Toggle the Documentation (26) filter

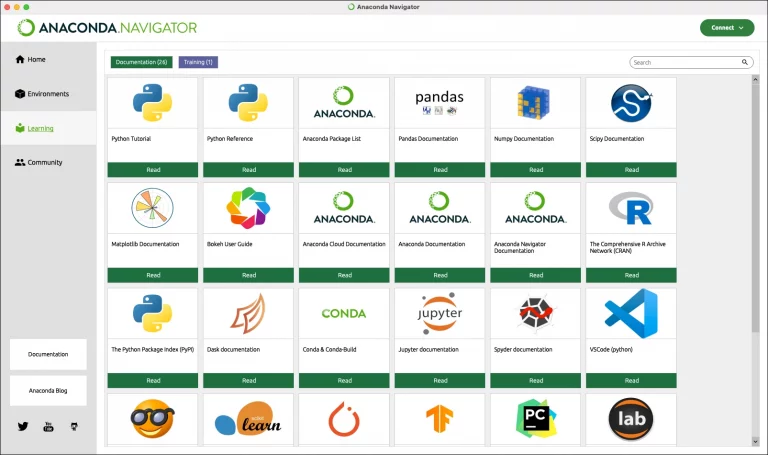pos(142,62)
